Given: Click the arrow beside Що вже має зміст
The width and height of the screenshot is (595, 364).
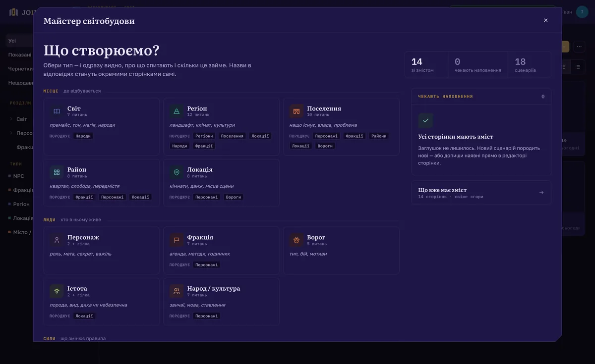Looking at the screenshot, I should pyautogui.click(x=541, y=193).
